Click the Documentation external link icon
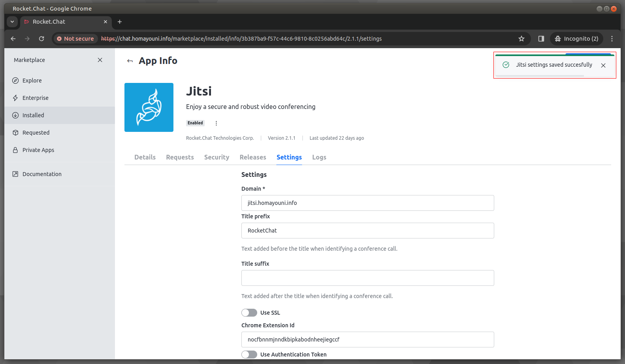This screenshot has width=625, height=364. pos(15,174)
